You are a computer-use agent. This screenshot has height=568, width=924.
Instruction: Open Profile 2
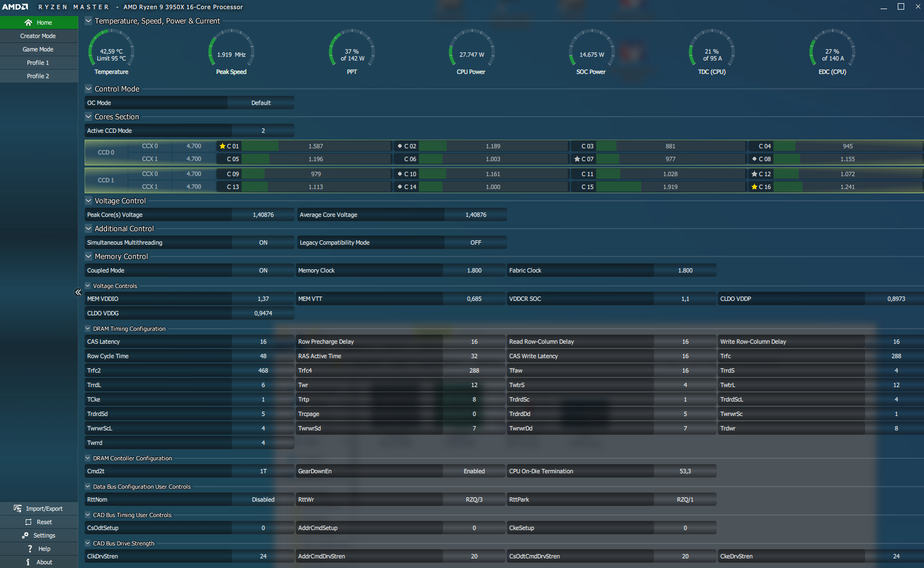tap(39, 76)
